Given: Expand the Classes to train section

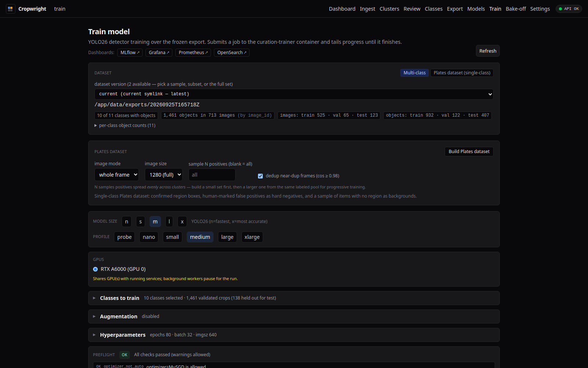Looking at the screenshot, I should tap(294, 298).
